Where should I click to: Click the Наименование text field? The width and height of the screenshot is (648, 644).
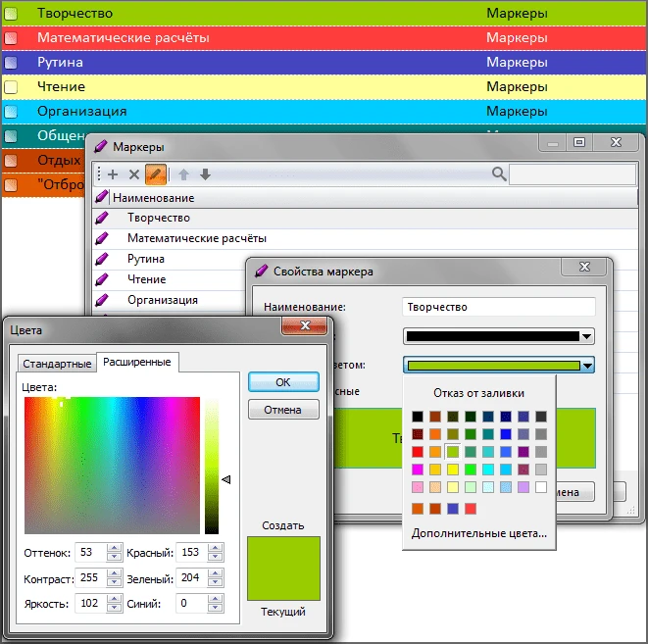point(498,307)
